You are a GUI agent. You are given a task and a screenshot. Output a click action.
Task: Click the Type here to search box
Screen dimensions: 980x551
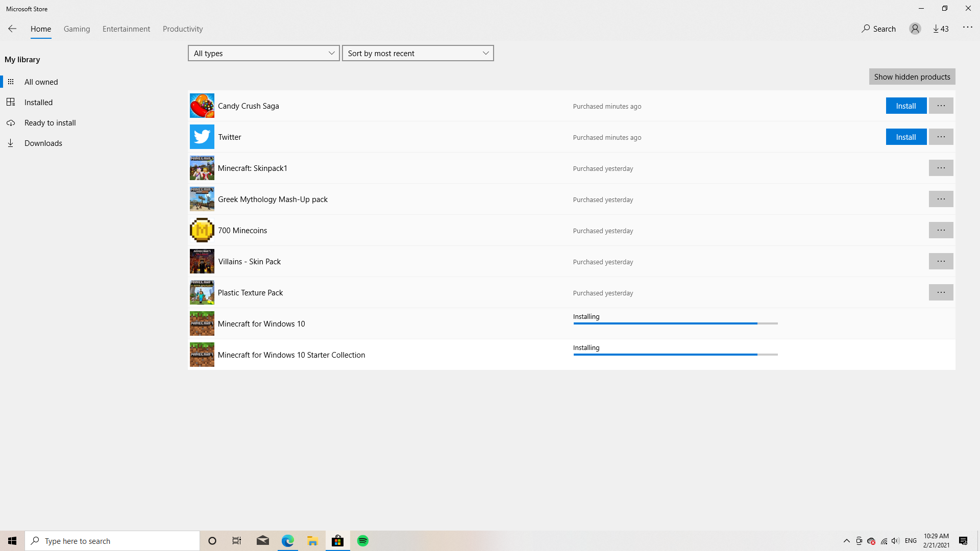(x=112, y=541)
